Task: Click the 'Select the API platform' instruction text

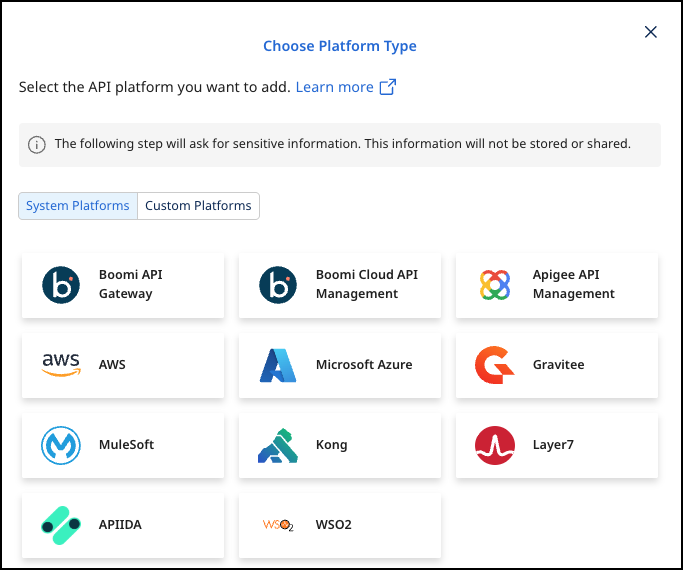Action: click(x=155, y=87)
